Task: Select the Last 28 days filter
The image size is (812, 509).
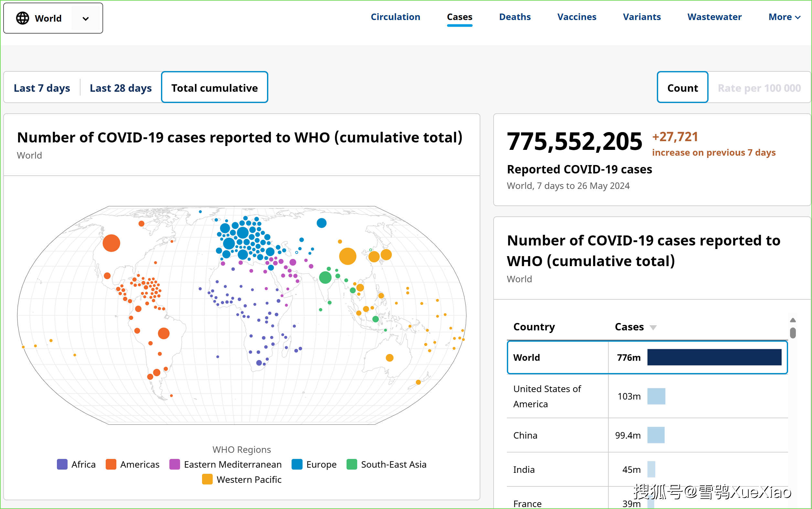Action: pyautogui.click(x=120, y=87)
